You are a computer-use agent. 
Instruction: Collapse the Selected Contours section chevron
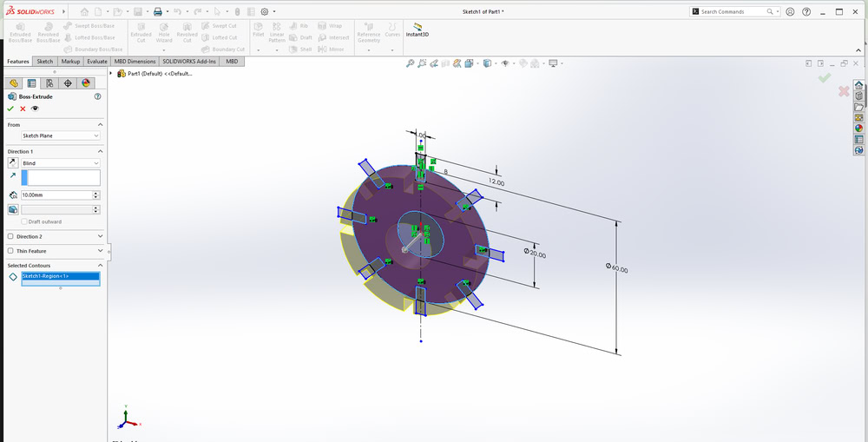100,266
